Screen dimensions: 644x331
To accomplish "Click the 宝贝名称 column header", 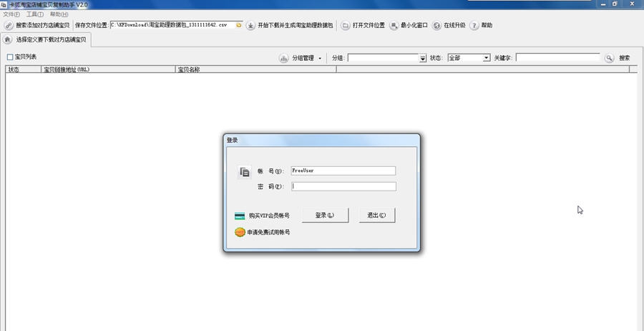I will pos(256,69).
